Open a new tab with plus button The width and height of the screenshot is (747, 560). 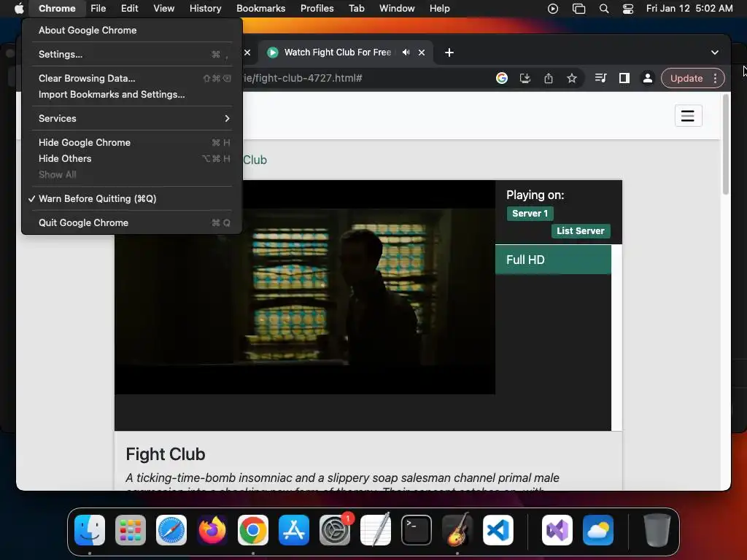point(449,52)
